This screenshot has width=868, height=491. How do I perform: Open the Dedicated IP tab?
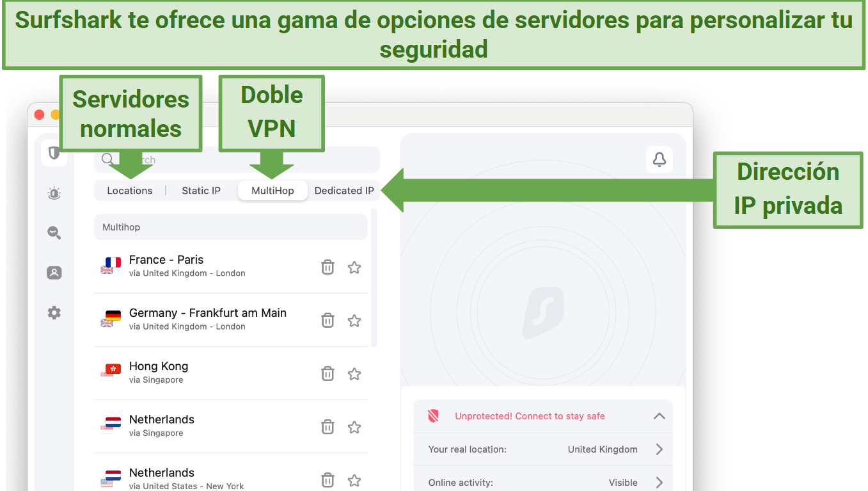tap(344, 191)
